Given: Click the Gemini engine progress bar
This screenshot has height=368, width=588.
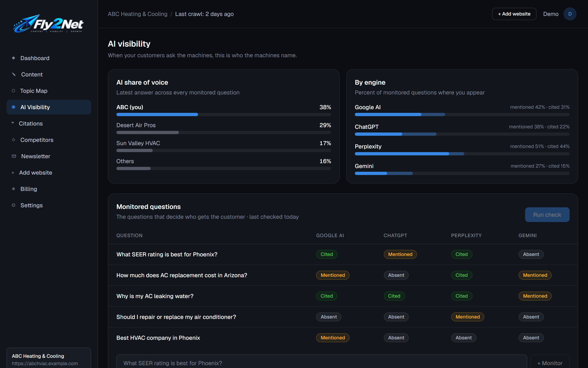Looking at the screenshot, I should (462, 173).
